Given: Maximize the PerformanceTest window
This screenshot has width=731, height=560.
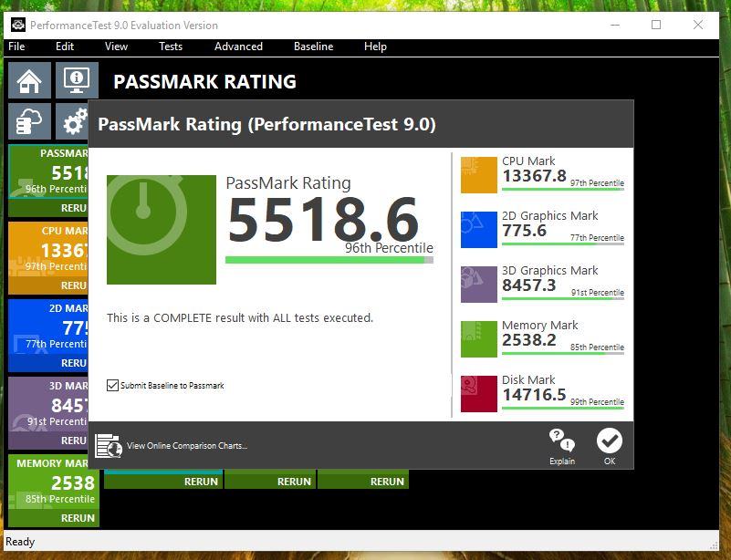Looking at the screenshot, I should point(656,25).
